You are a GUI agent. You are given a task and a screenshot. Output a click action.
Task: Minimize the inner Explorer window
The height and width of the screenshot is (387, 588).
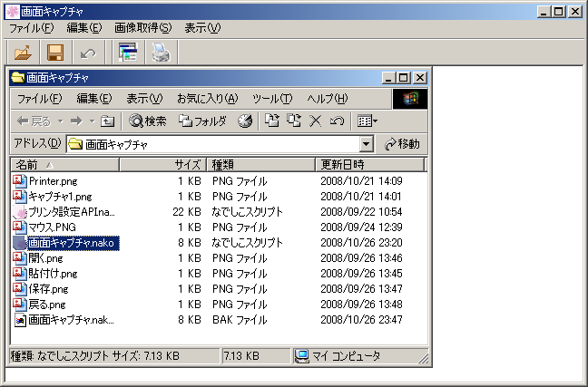389,78
